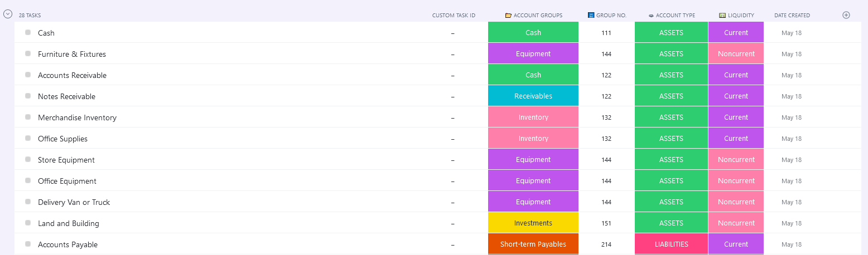Sort by Date Created column header
The height and width of the screenshot is (255, 868).
792,16
